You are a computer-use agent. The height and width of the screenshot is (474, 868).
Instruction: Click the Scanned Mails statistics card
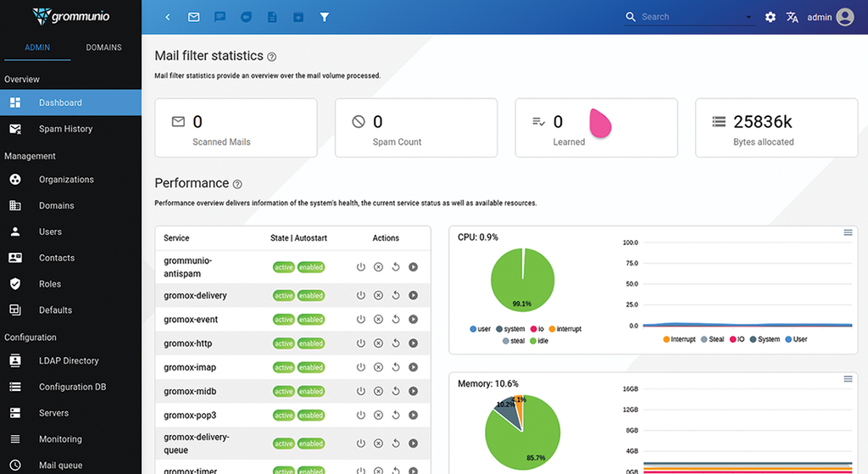pos(236,128)
